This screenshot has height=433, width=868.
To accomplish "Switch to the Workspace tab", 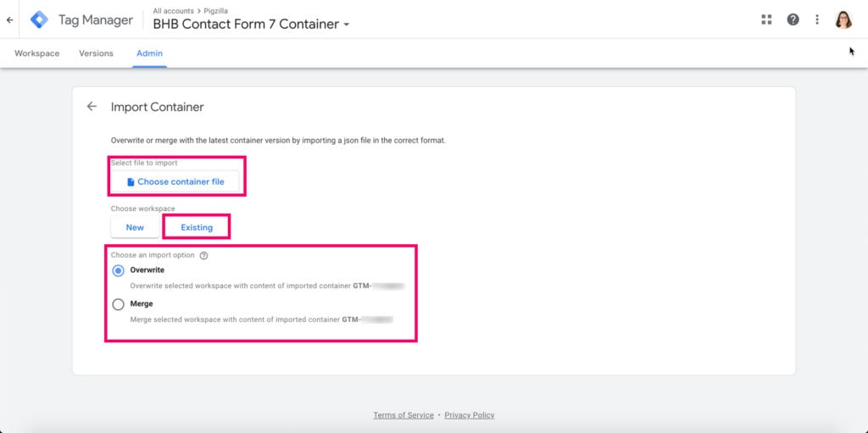I will pyautogui.click(x=37, y=53).
